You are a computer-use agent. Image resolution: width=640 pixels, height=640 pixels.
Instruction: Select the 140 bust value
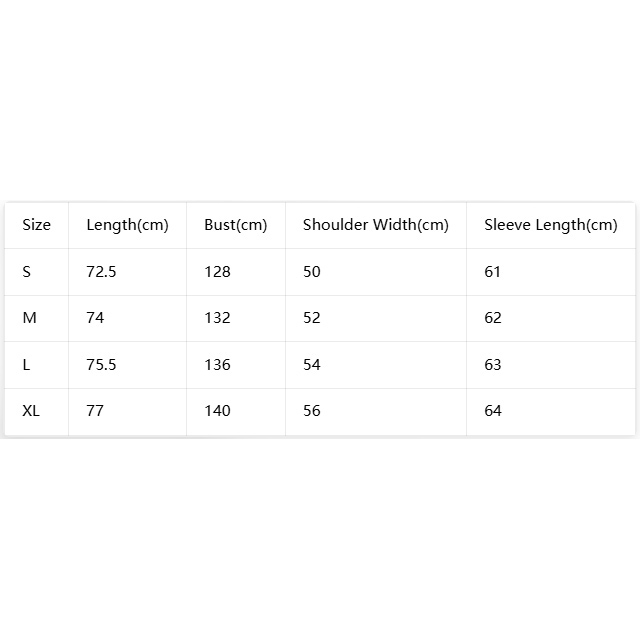click(218, 411)
